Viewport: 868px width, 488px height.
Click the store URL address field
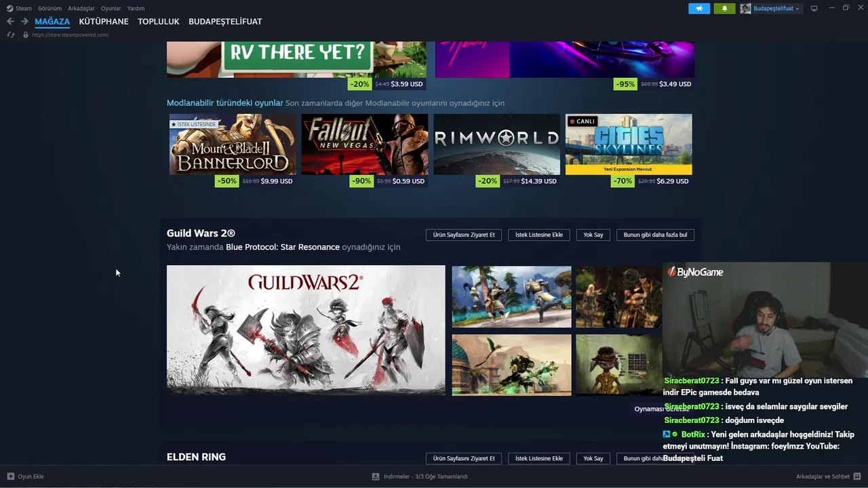coord(71,35)
